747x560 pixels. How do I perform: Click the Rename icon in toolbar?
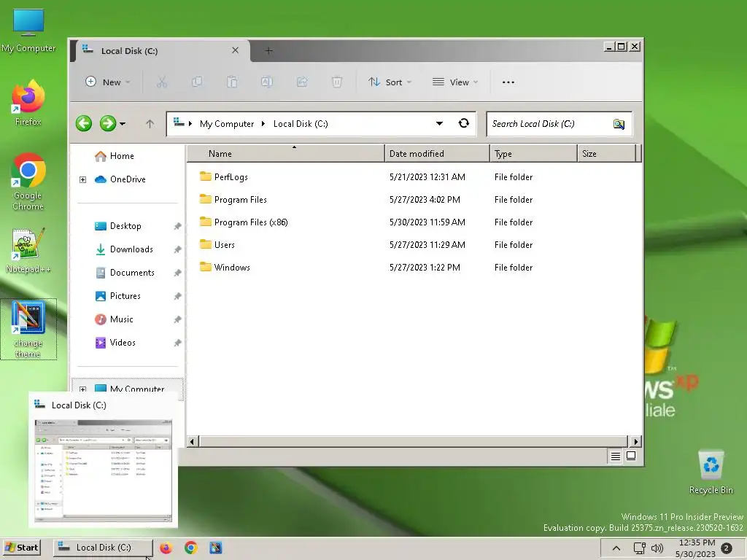pyautogui.click(x=267, y=82)
